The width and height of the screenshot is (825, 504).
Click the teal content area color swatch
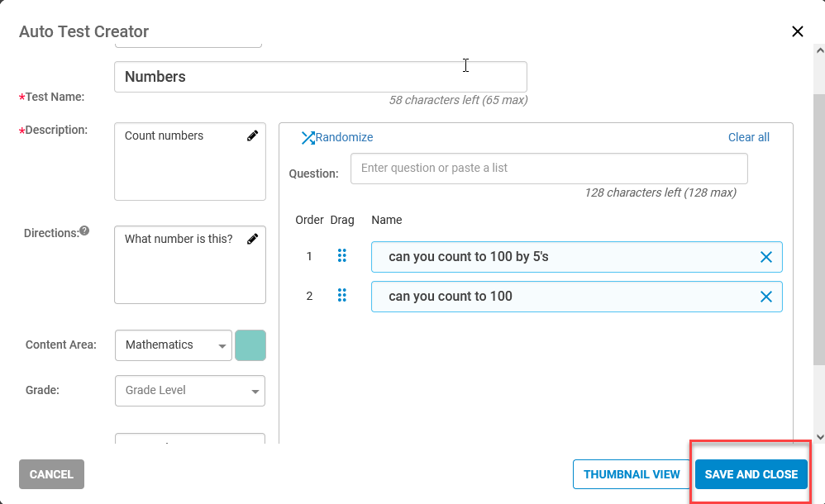coord(250,345)
